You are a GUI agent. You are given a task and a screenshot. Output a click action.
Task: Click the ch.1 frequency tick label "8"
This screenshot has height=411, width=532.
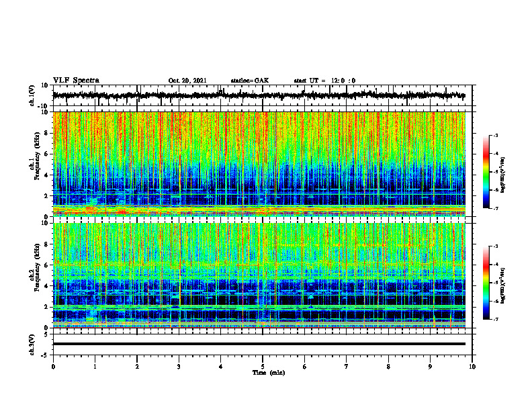46,133
